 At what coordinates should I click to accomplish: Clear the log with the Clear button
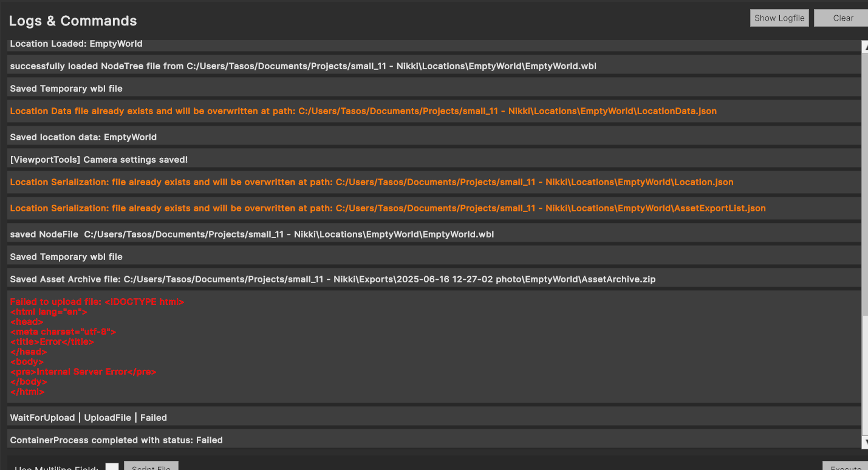tap(842, 18)
